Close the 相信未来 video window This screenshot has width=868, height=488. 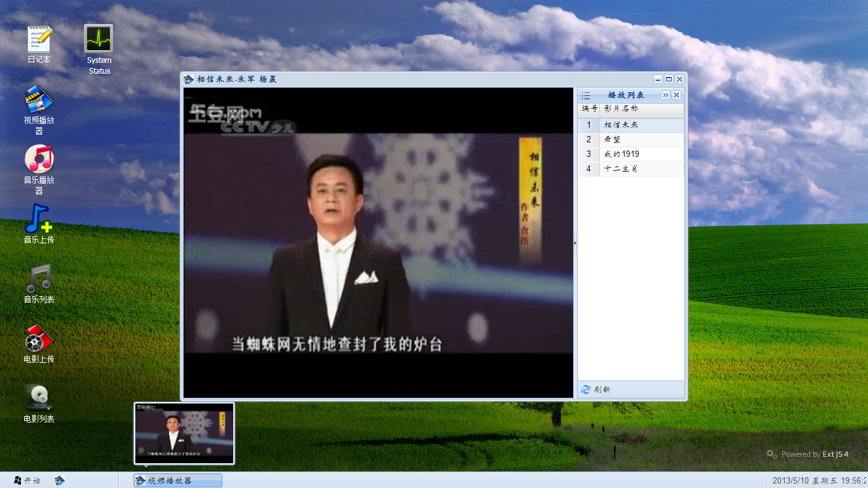(x=679, y=79)
